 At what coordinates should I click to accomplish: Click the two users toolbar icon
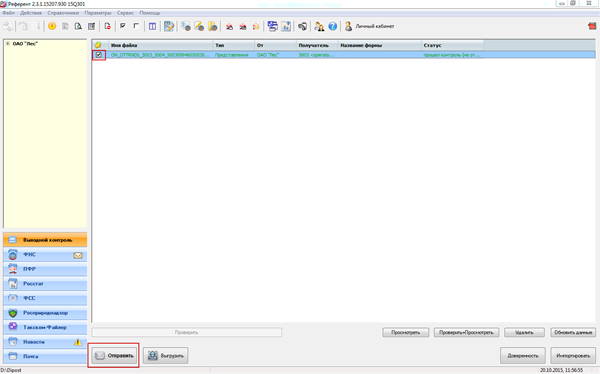[x=319, y=26]
